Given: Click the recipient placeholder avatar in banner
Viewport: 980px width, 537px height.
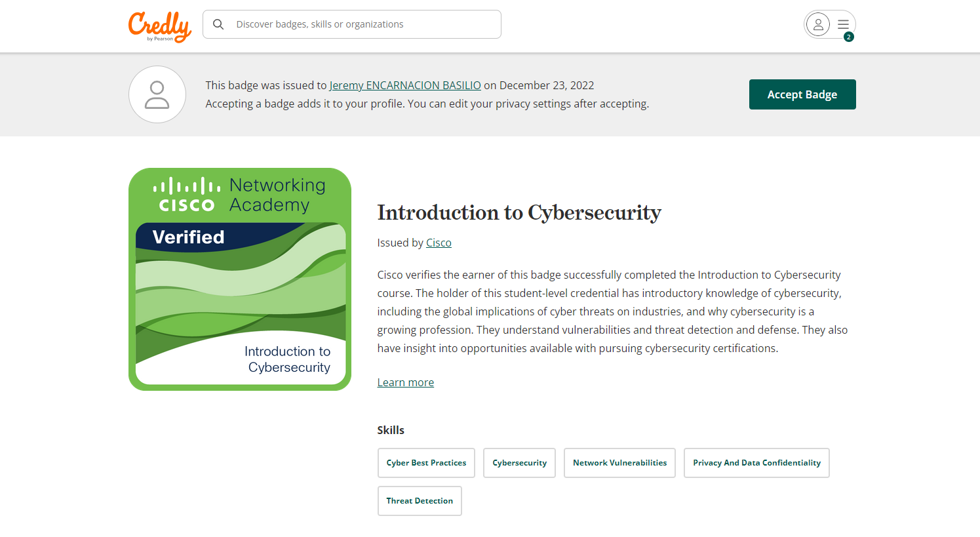Looking at the screenshot, I should [157, 94].
